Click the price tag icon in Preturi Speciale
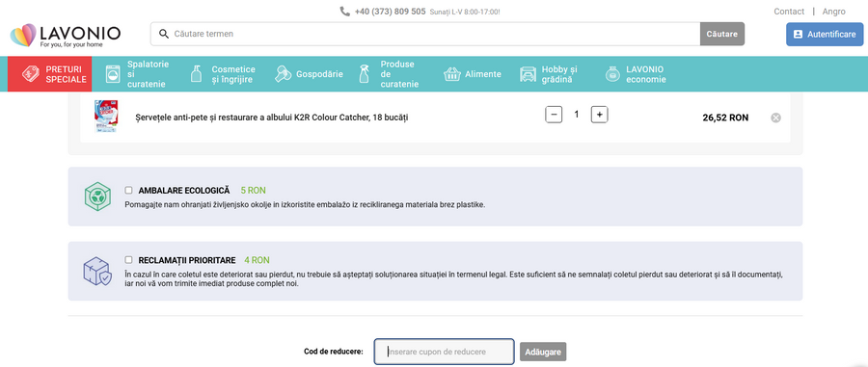 [x=30, y=73]
